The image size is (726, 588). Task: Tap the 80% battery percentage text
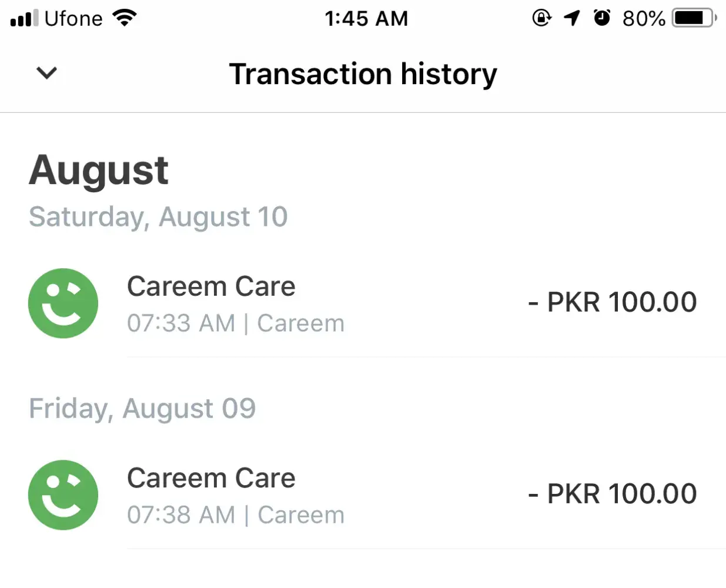[644, 19]
